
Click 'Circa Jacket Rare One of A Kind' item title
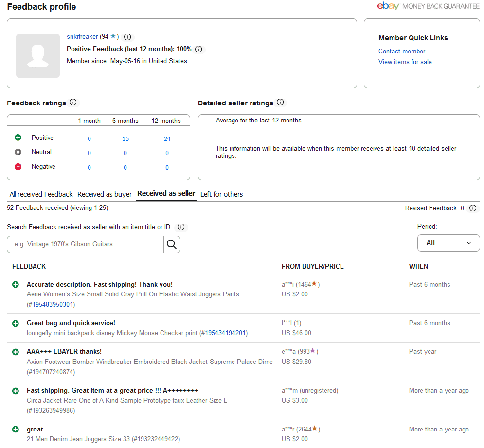pyautogui.click(x=127, y=401)
